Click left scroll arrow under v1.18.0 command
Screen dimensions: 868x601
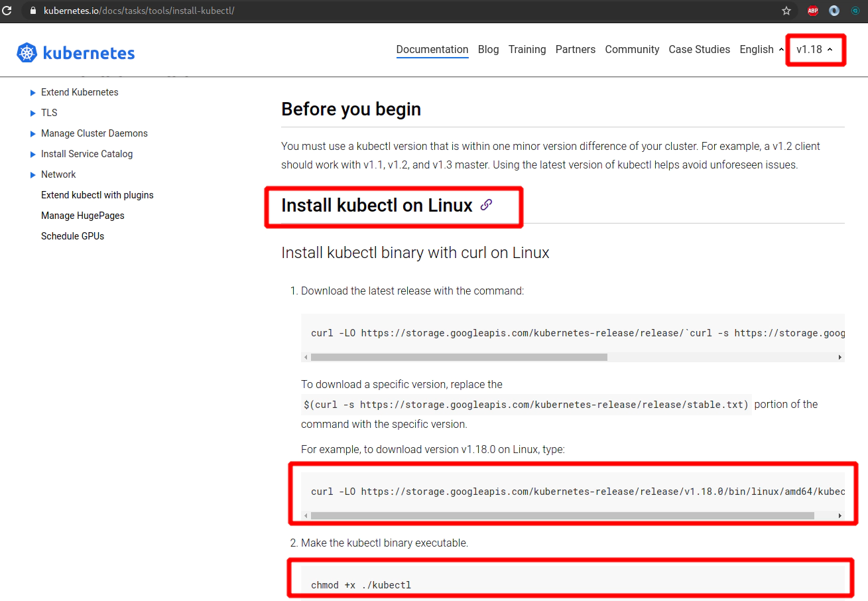click(306, 515)
